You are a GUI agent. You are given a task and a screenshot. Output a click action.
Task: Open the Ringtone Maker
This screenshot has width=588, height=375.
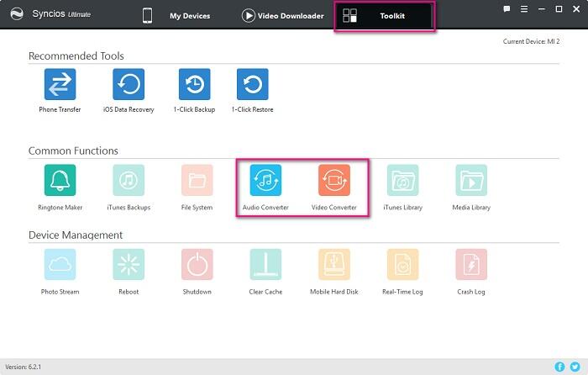(x=60, y=180)
